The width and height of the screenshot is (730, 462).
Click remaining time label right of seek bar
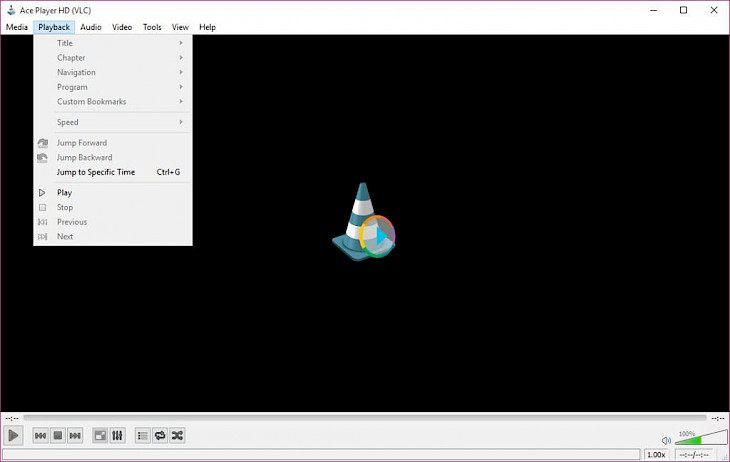click(x=718, y=418)
